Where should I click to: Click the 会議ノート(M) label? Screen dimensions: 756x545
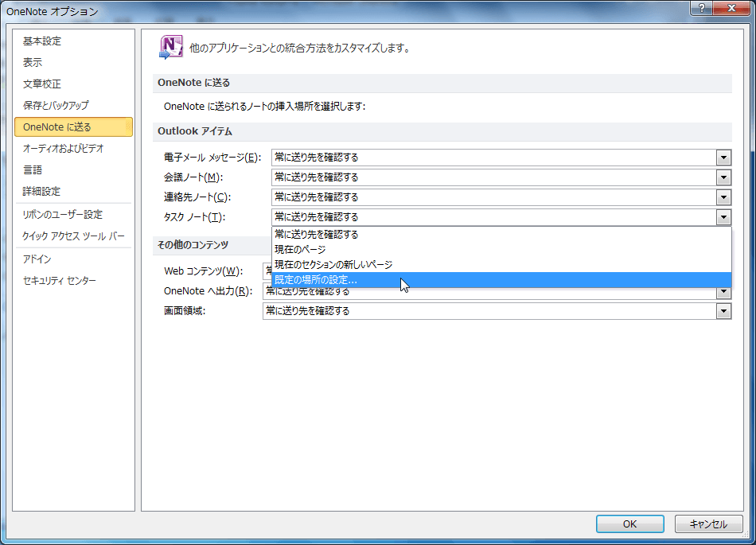(x=193, y=177)
